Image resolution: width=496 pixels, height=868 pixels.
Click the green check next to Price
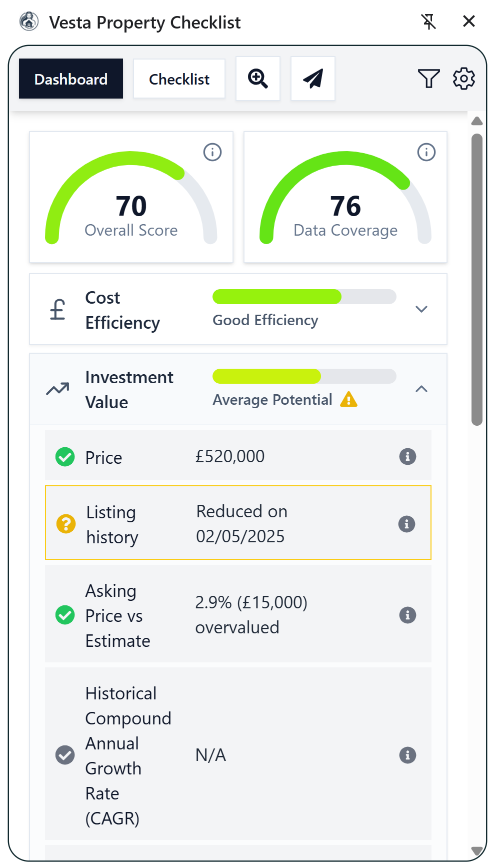tap(65, 456)
